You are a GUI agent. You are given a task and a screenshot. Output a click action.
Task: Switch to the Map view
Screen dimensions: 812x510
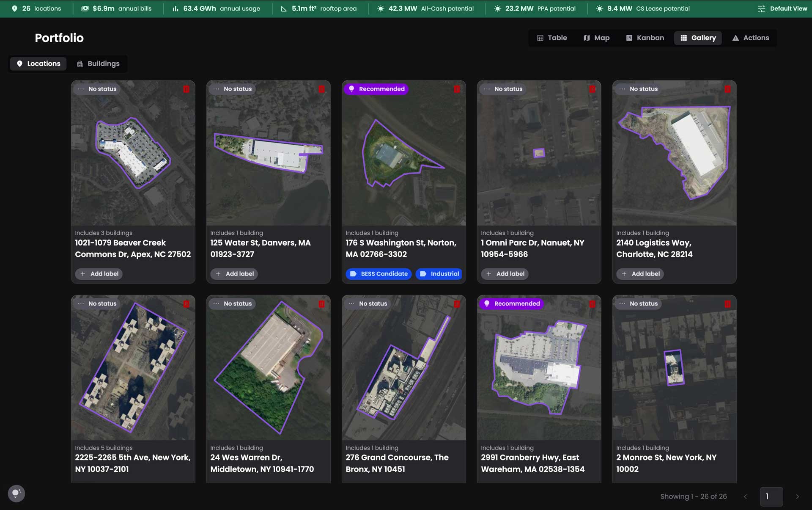tap(596, 38)
